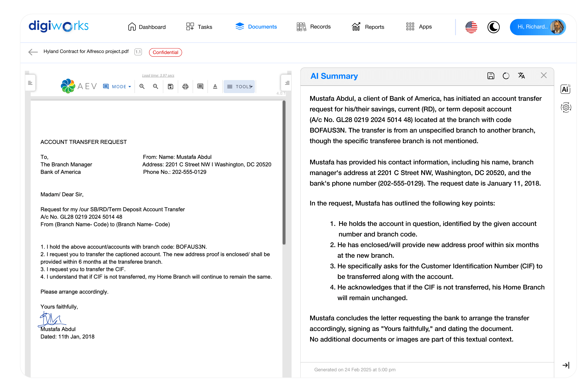The height and width of the screenshot is (392, 588).
Task: Toggle the viewer's left sidebar panel
Action: click(x=30, y=83)
